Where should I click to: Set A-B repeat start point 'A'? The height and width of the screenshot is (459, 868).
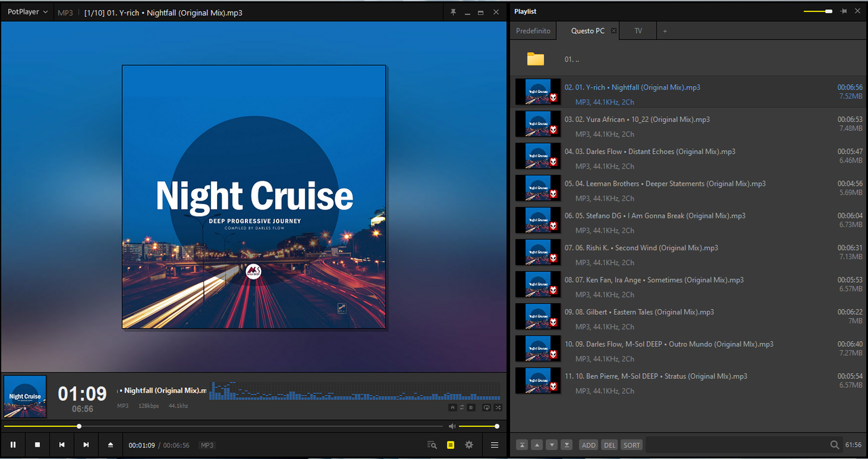(x=452, y=407)
